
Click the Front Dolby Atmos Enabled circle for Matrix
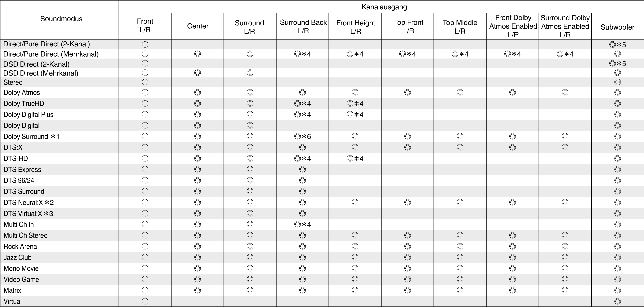[512, 290]
